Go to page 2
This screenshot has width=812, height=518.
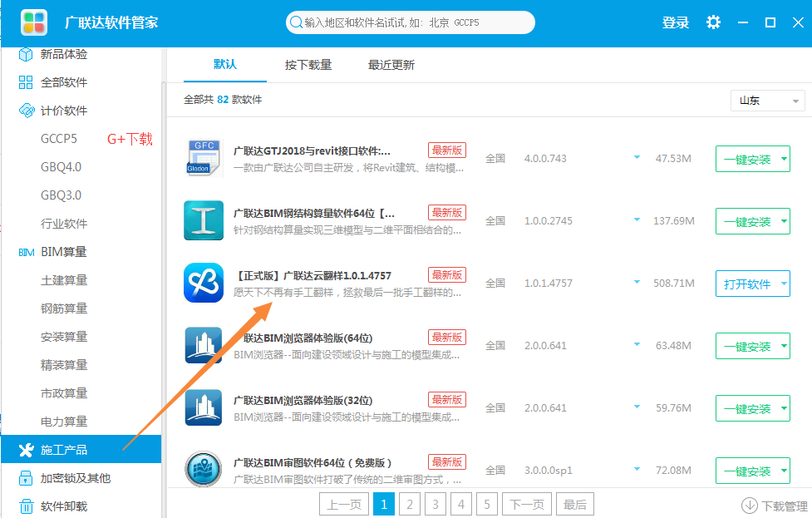(x=410, y=504)
